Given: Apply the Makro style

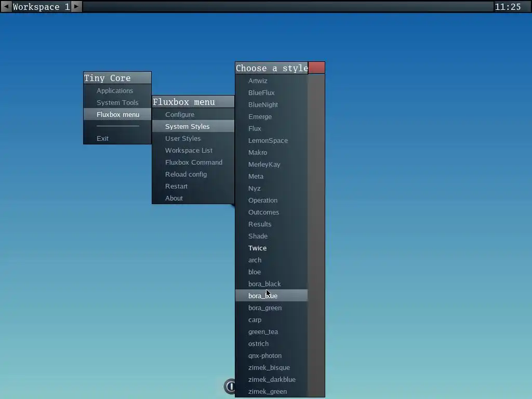Looking at the screenshot, I should point(271,152).
